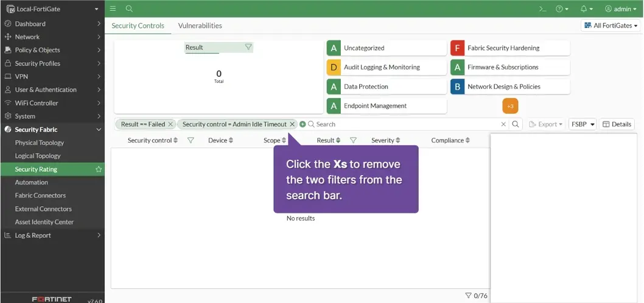Click the Result column filter funnel

pyautogui.click(x=353, y=140)
